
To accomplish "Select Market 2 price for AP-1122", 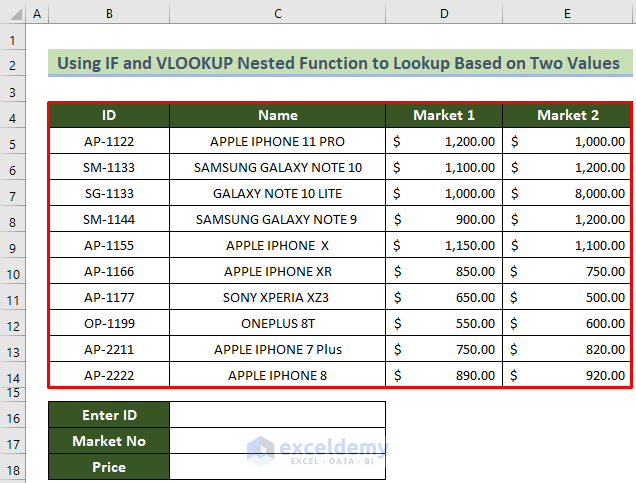I will [x=567, y=141].
